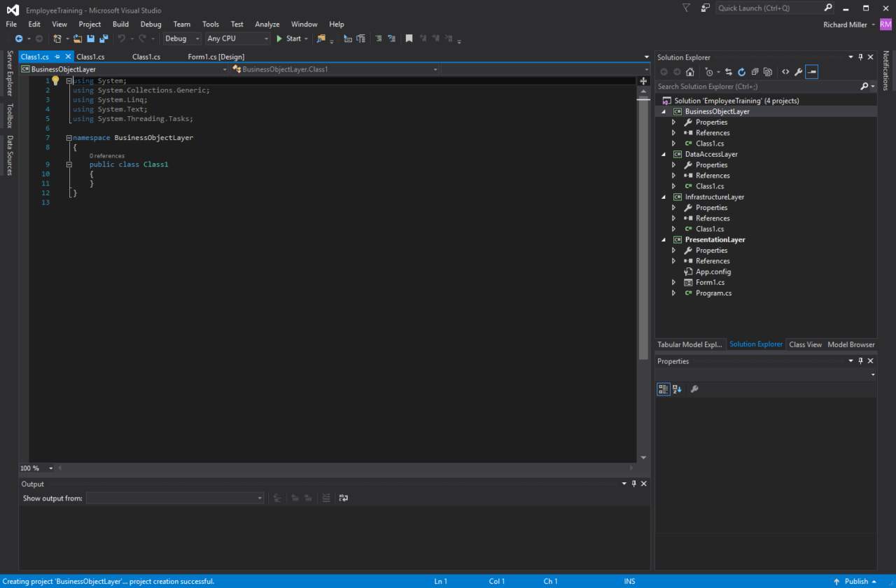Collapse the using directives outline block
The height and width of the screenshot is (588, 896).
click(69, 80)
